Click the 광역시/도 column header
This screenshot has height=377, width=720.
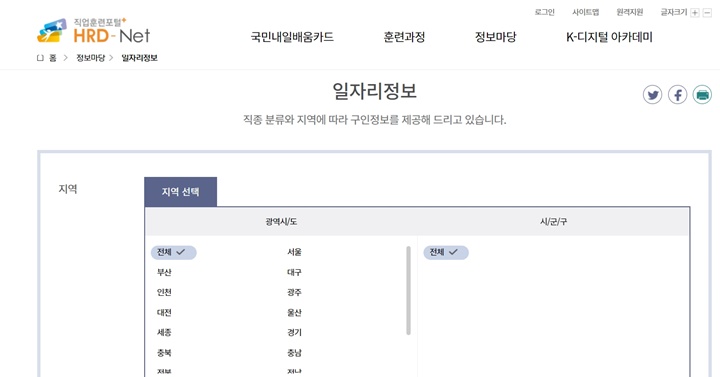281,222
